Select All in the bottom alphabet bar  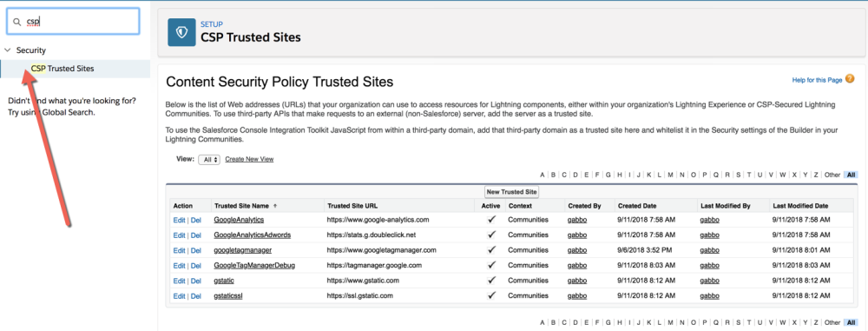pos(851,322)
